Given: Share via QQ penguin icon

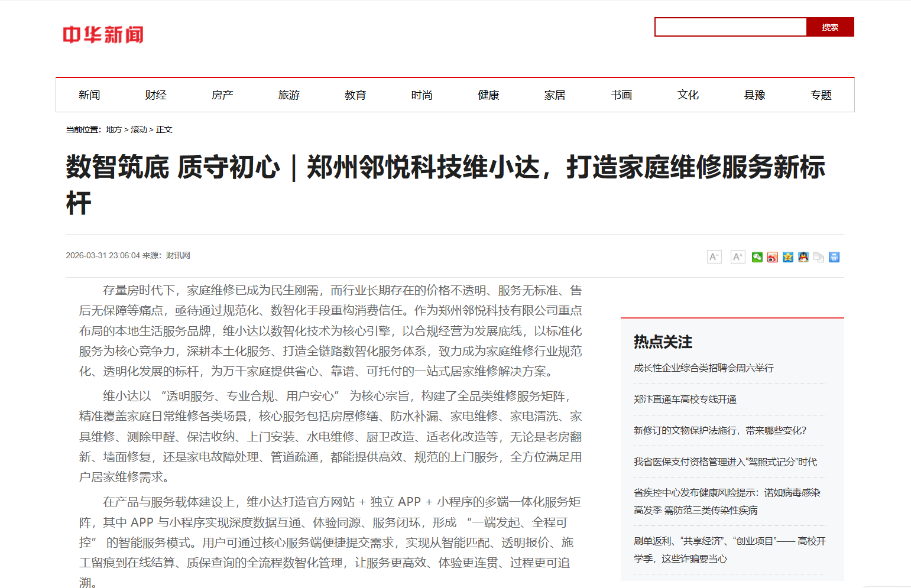Looking at the screenshot, I should (803, 256).
